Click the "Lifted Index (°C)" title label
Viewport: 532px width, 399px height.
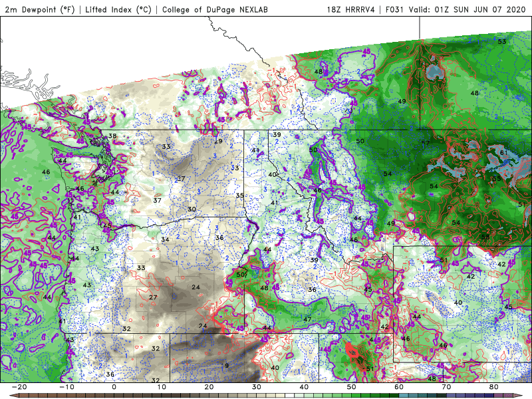point(118,9)
